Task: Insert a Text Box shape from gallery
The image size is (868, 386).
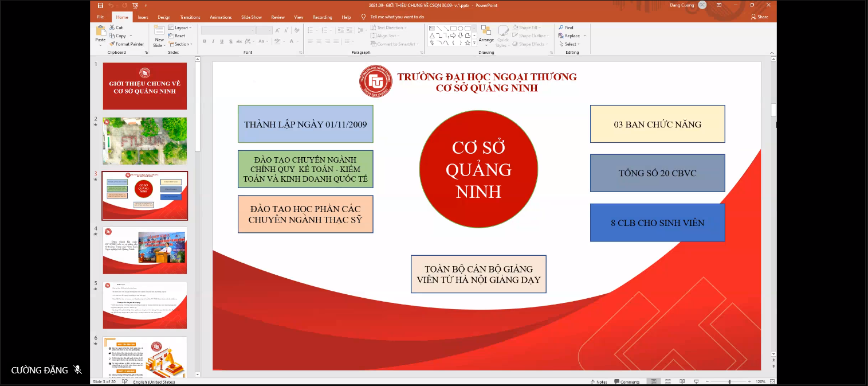Action: pos(432,28)
